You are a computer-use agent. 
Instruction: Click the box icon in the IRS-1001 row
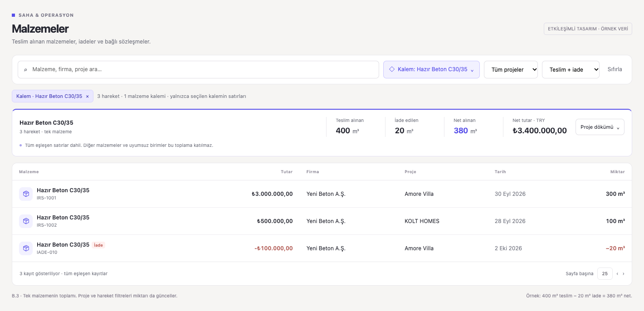click(26, 194)
